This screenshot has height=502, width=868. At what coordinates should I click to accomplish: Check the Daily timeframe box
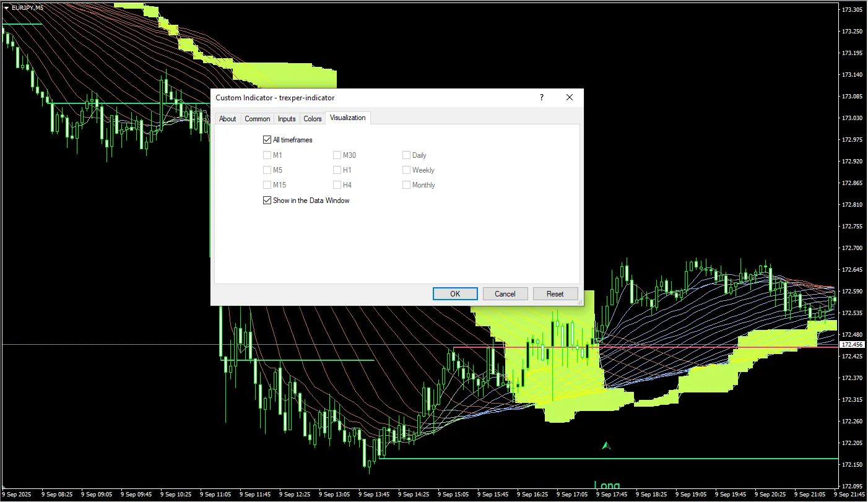point(407,155)
